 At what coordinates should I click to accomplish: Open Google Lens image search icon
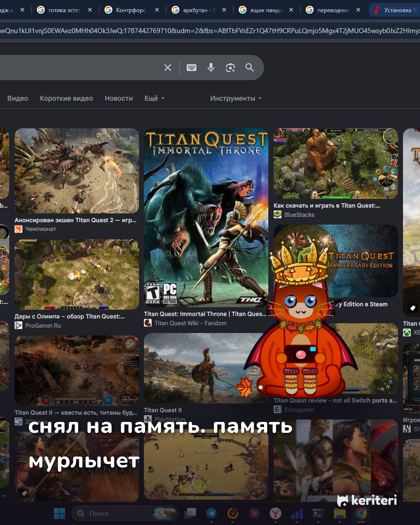(x=230, y=68)
